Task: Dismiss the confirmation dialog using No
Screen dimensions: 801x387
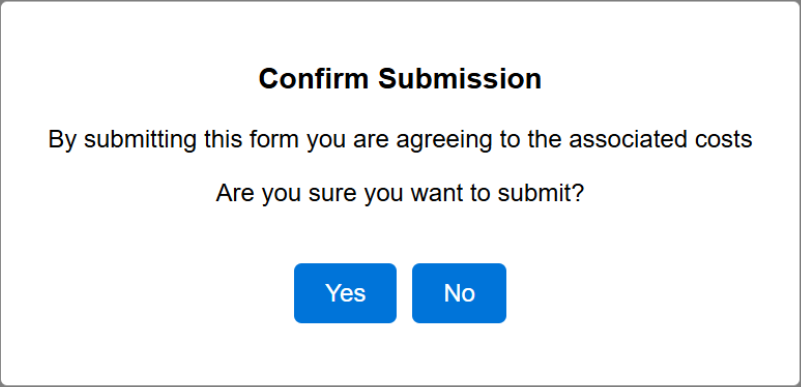Action: coord(459,293)
